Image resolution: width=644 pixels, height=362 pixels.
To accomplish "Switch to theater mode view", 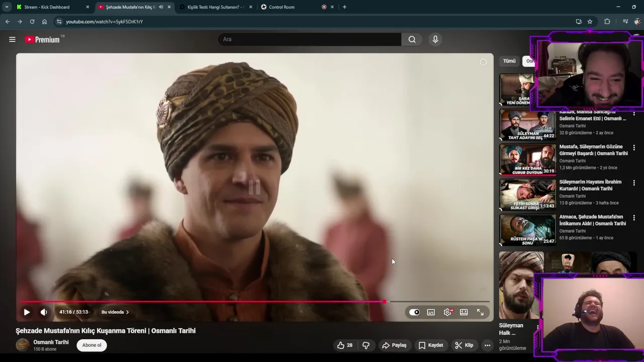I will click(464, 312).
